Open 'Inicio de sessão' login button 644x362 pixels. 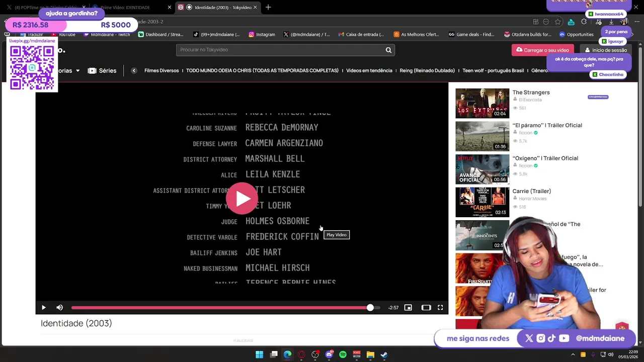tap(605, 50)
